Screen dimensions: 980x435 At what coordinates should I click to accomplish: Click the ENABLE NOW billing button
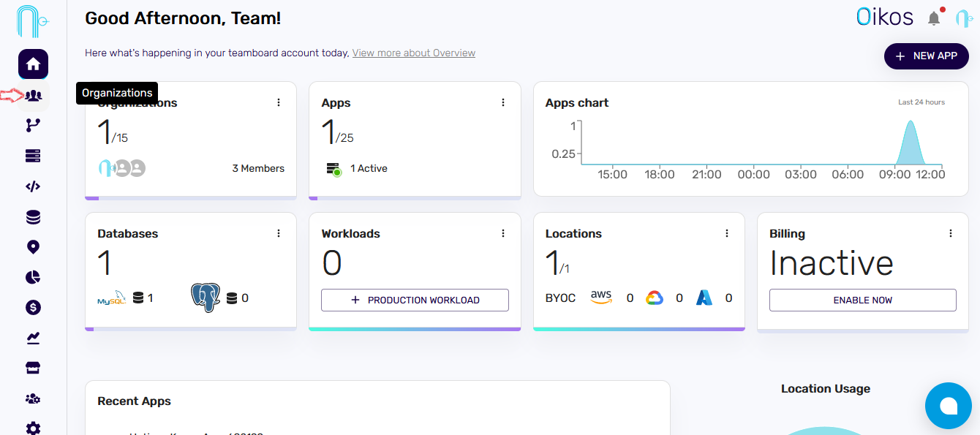862,300
